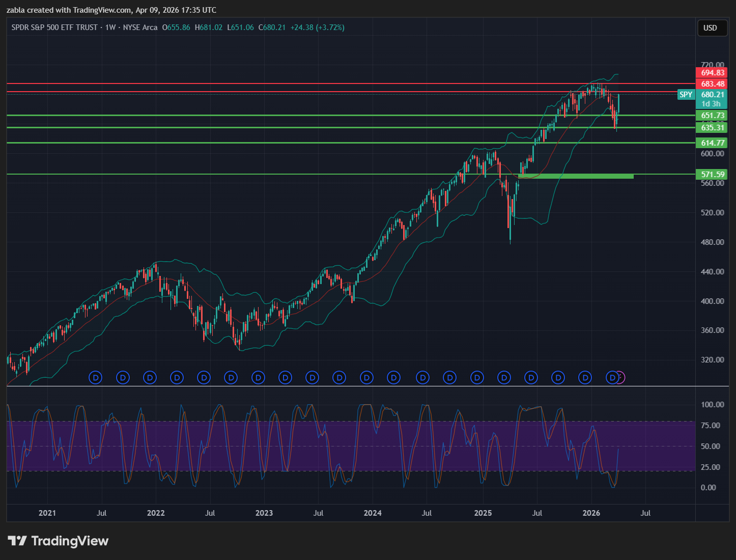Click the purple event marker near 2026
The height and width of the screenshot is (560, 736).
tap(620, 378)
